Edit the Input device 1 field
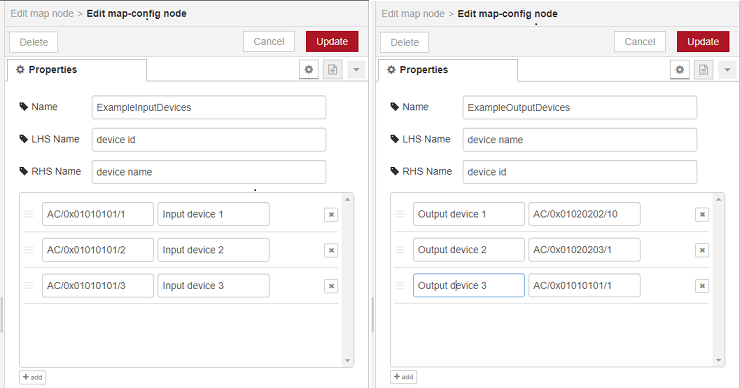740x388 pixels. tap(213, 214)
